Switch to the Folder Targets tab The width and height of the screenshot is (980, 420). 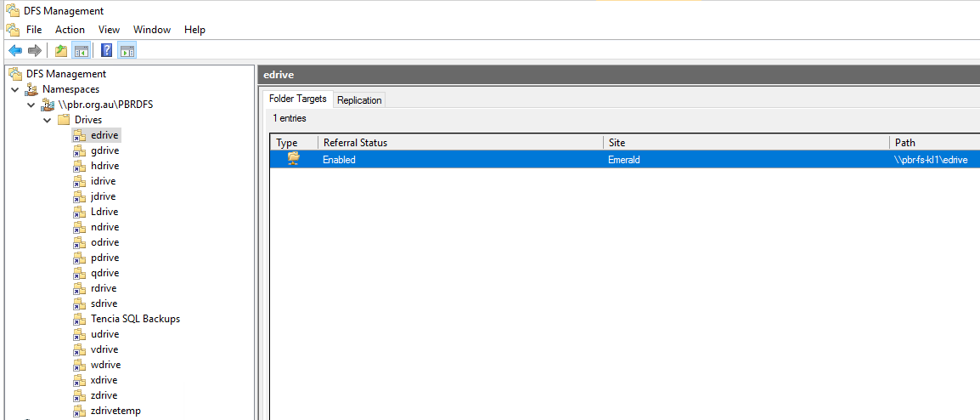click(297, 99)
